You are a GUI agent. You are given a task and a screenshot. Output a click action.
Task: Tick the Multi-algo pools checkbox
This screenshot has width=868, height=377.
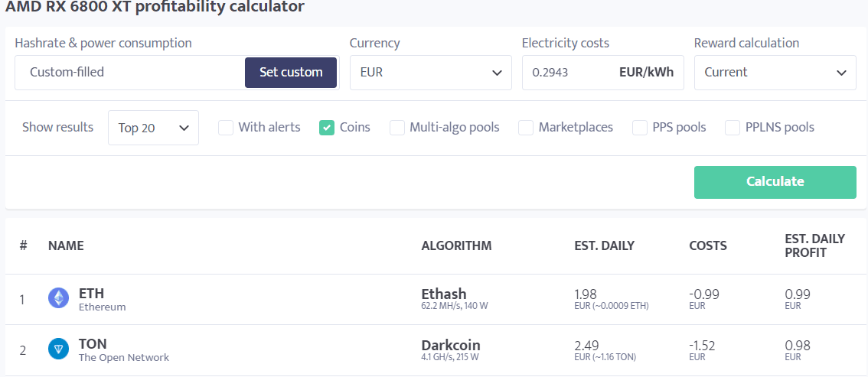pos(397,128)
